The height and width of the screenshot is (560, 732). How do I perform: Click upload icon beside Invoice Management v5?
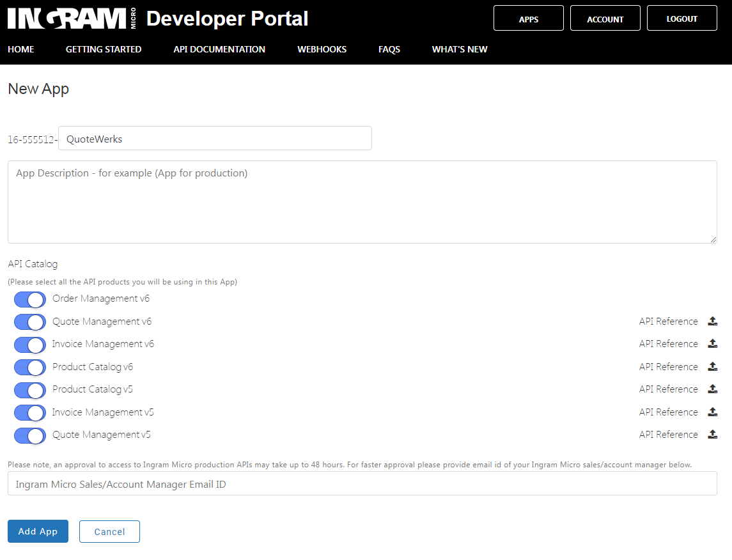712,412
